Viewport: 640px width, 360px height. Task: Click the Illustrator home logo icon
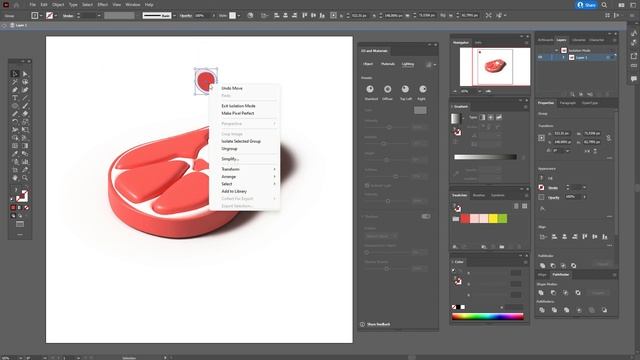(x=6, y=5)
